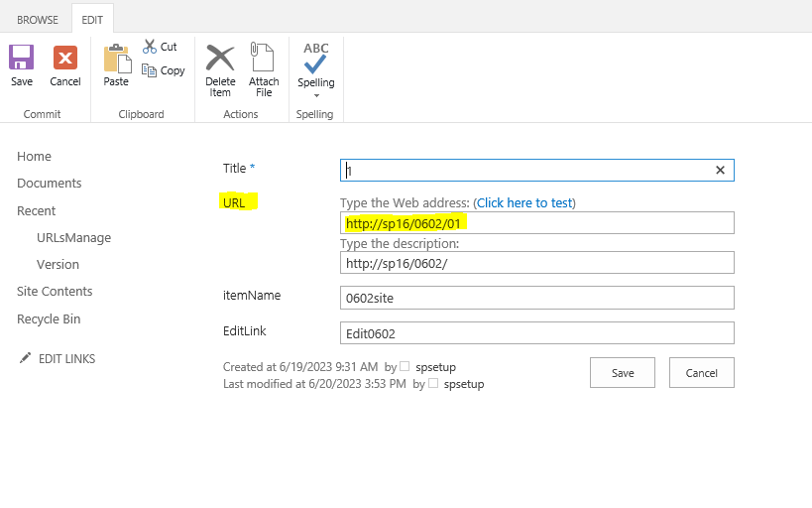Click the Copy icon in Clipboard group

pos(149,70)
